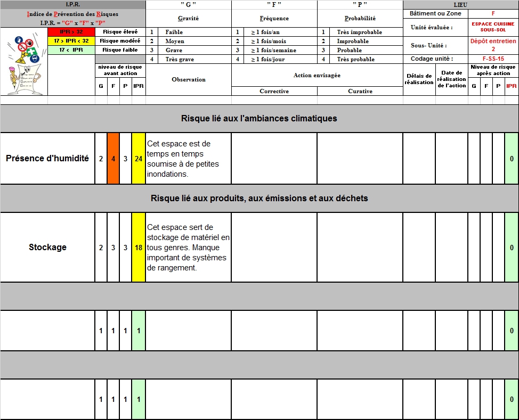Select the yellow IPR cell showing 18

click(x=139, y=248)
